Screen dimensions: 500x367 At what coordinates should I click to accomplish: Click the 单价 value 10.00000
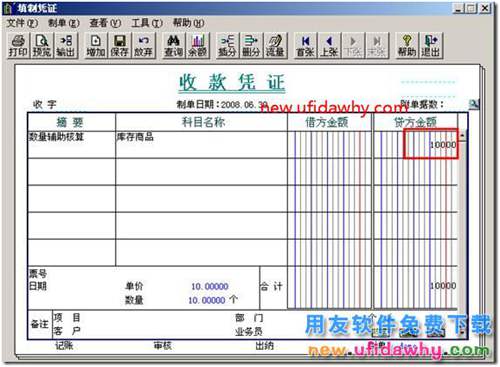pyautogui.click(x=210, y=286)
